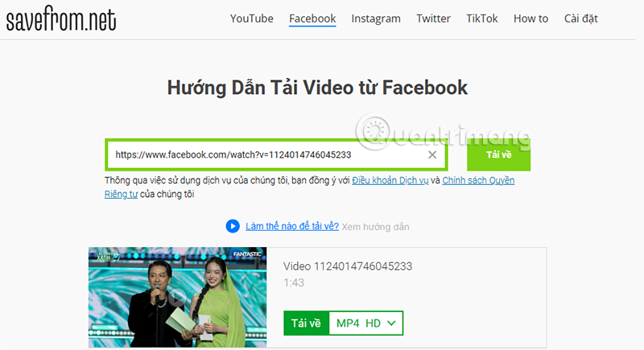This screenshot has width=644, height=350.
Task: Click the Tải về button under the video title
Action: (x=306, y=323)
